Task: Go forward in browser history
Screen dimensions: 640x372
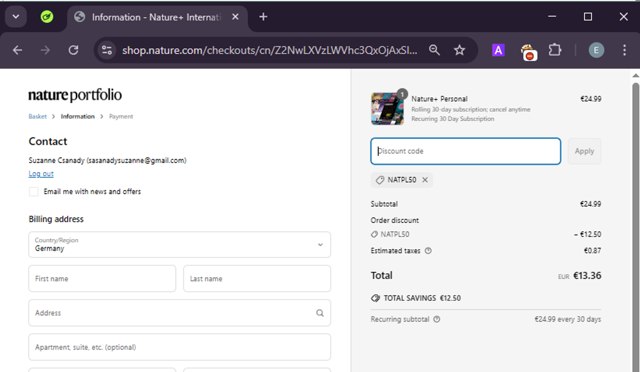Action: click(x=45, y=50)
